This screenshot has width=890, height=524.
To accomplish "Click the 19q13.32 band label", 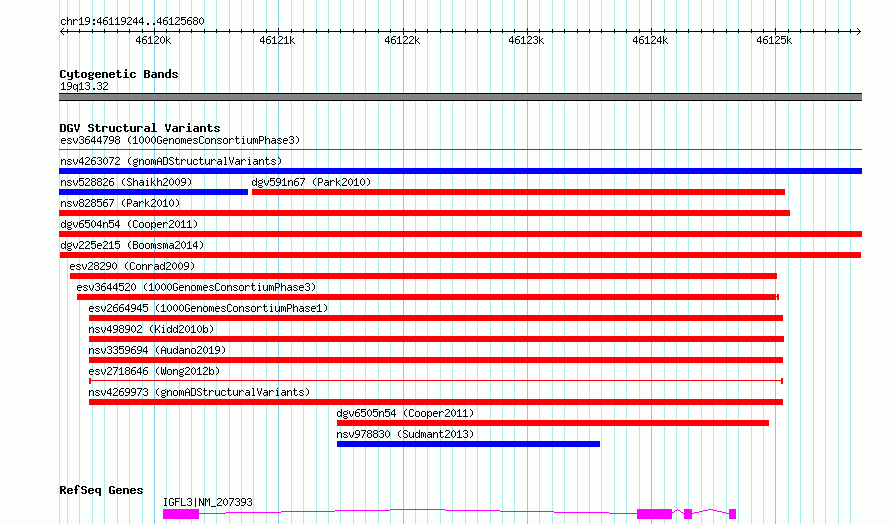I will (x=84, y=86).
